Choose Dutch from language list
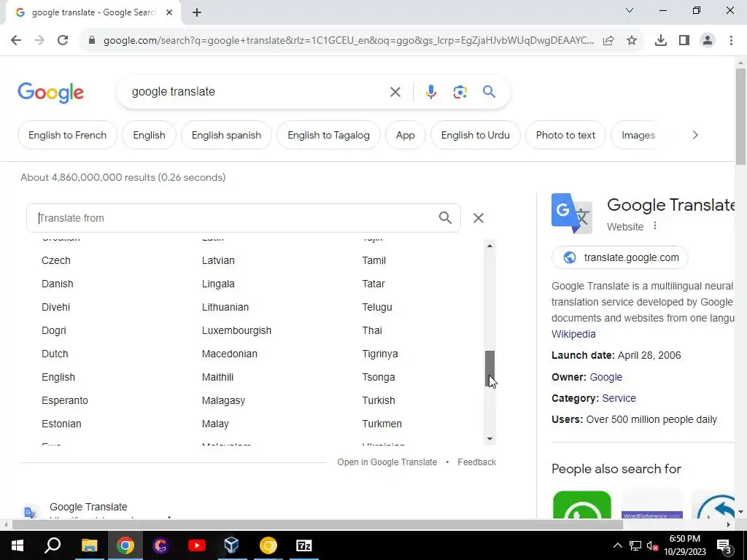This screenshot has height=560, width=747. pyautogui.click(x=55, y=354)
